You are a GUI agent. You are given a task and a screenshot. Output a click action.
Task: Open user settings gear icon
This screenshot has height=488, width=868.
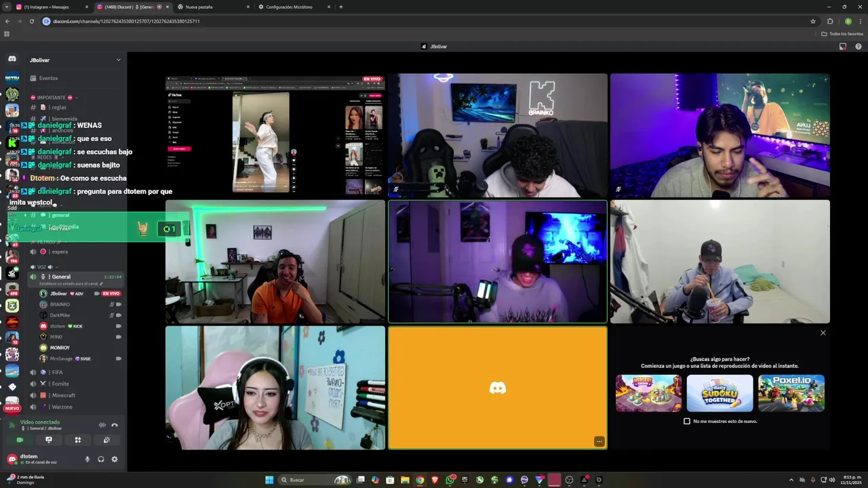click(114, 459)
